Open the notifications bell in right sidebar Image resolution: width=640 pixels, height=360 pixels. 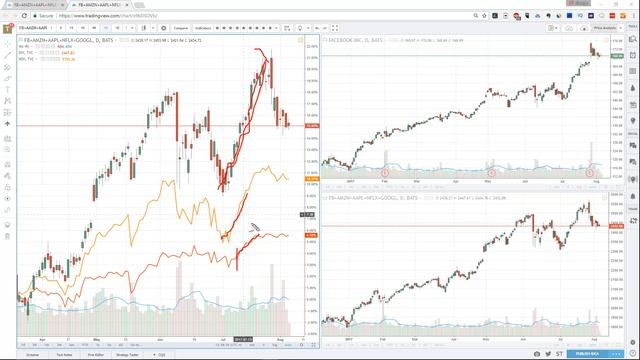click(633, 196)
